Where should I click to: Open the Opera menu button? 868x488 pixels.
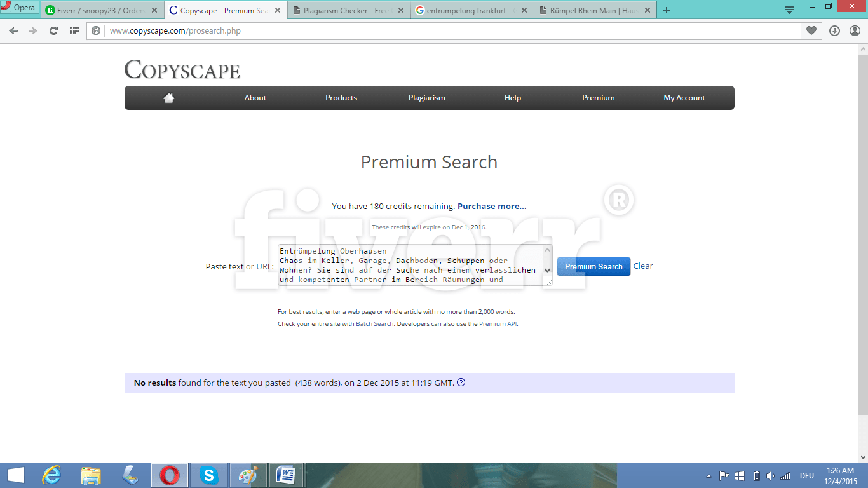click(x=19, y=8)
